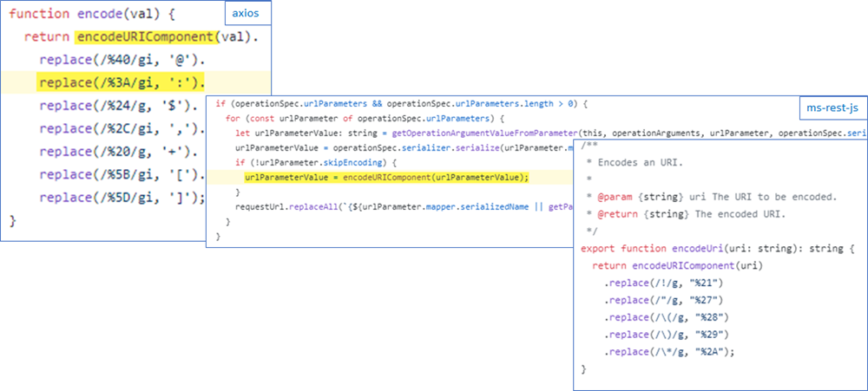Image resolution: width=868 pixels, height=391 pixels.
Task: Click the 'operationSpec.serializer.serialize' assignment line
Action: pyautogui.click(x=404, y=147)
